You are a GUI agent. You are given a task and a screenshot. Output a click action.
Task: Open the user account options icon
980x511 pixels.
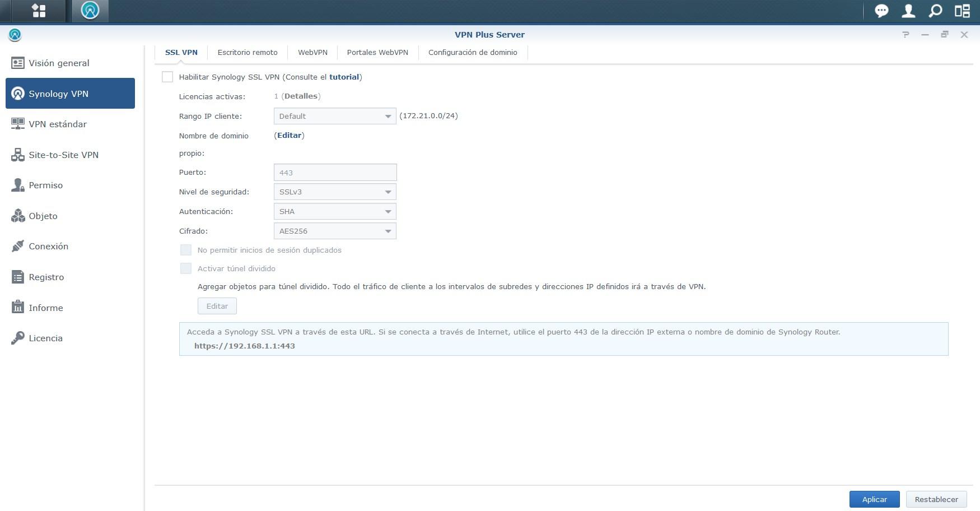click(x=908, y=11)
